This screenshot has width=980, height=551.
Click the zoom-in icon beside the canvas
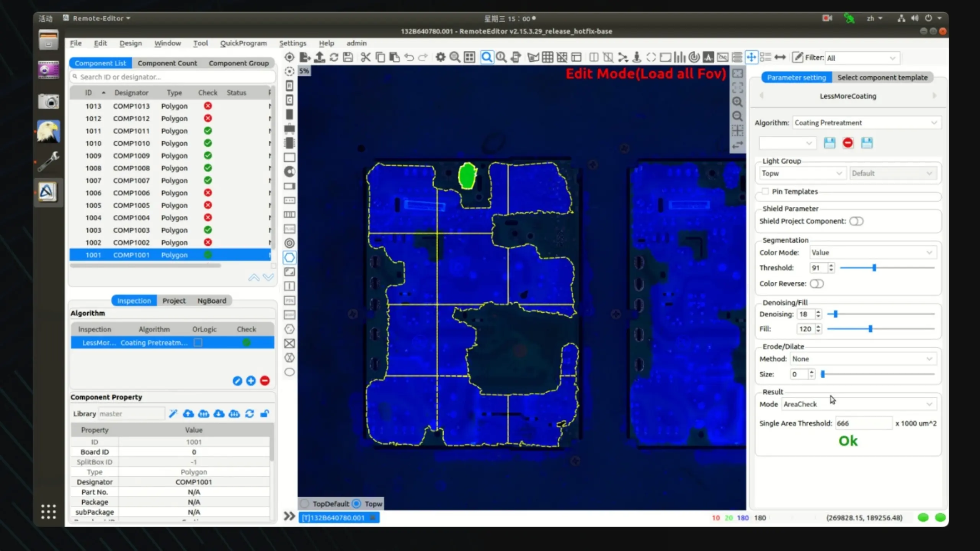(x=737, y=102)
